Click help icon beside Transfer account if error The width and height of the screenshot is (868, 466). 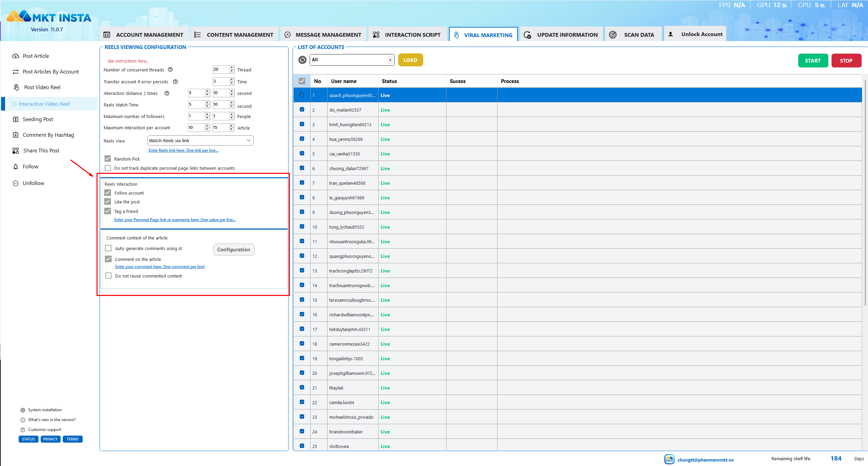pos(175,82)
